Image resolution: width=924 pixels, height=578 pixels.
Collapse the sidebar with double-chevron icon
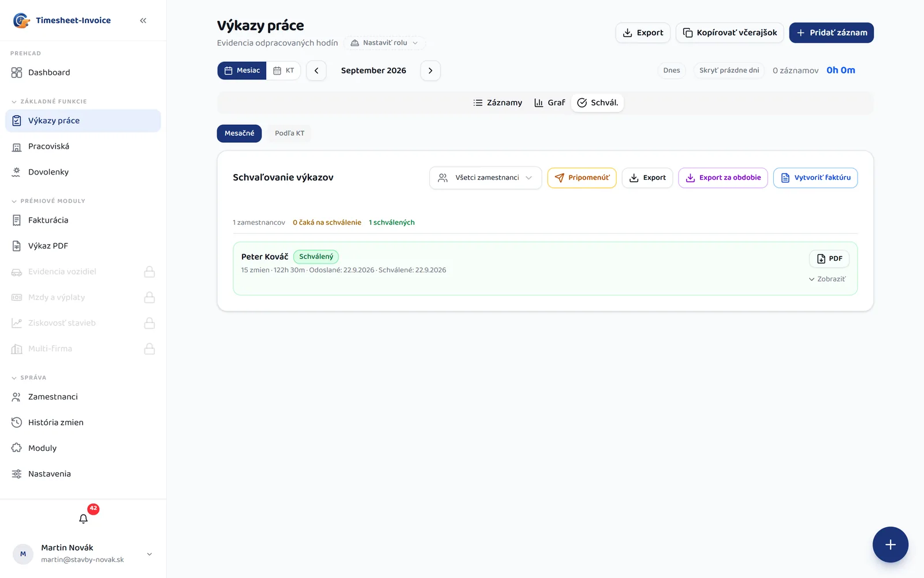[x=143, y=20]
